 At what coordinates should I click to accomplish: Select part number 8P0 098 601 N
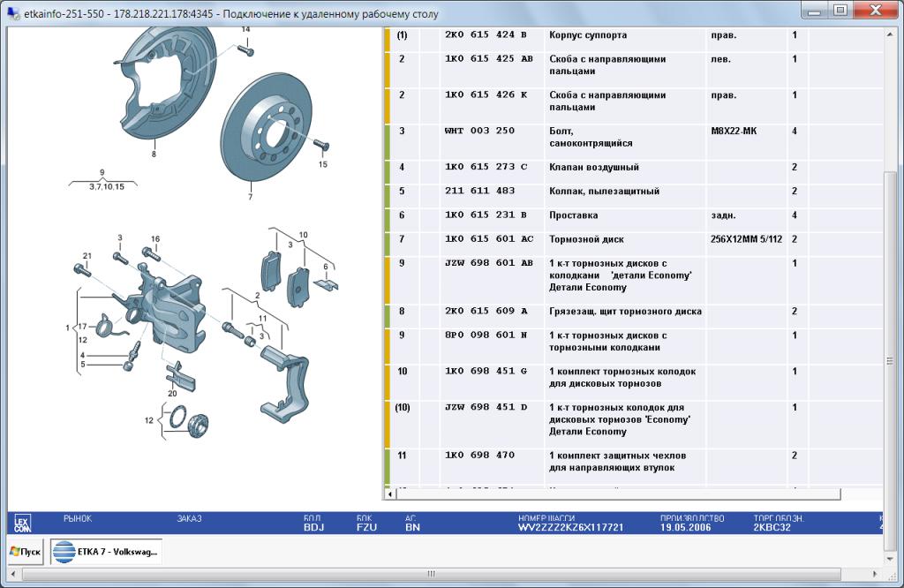click(x=486, y=335)
